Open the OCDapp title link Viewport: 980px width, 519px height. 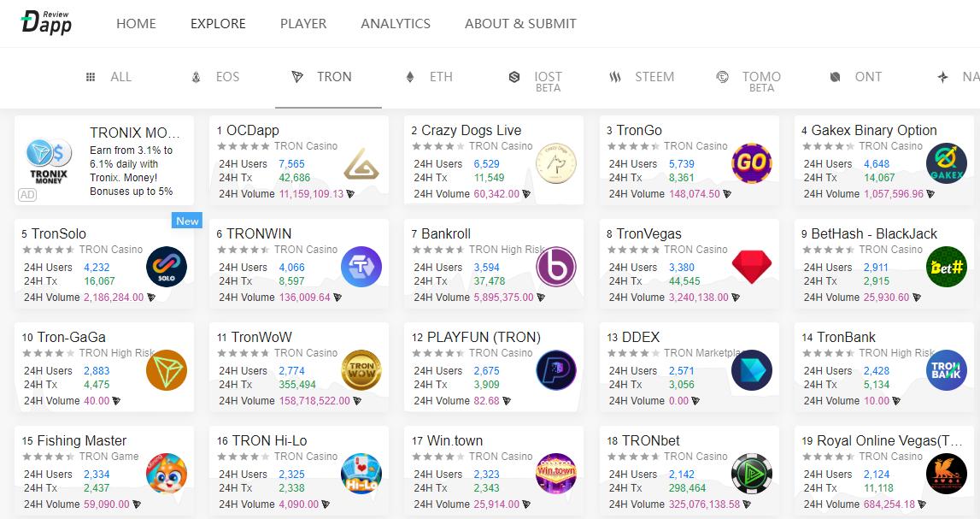pyautogui.click(x=253, y=130)
